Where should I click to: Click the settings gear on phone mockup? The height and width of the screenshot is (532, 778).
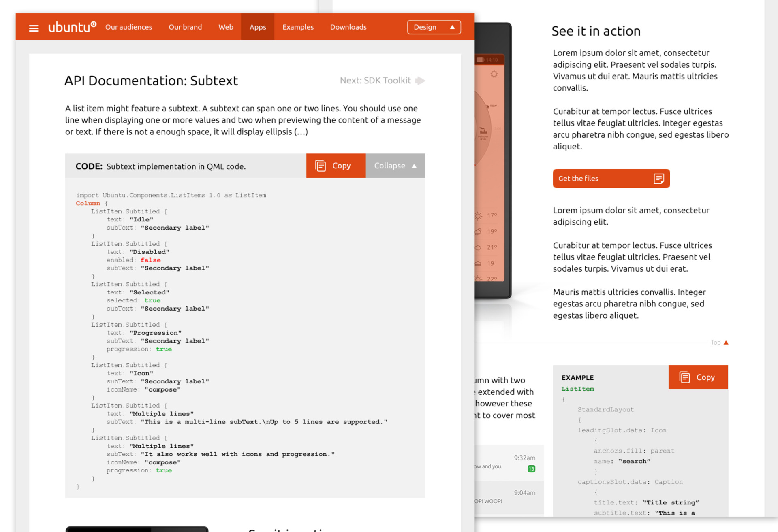[x=494, y=74]
